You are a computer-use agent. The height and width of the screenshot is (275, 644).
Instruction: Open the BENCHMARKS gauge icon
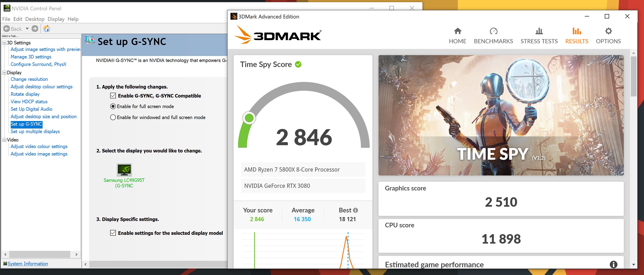(493, 31)
